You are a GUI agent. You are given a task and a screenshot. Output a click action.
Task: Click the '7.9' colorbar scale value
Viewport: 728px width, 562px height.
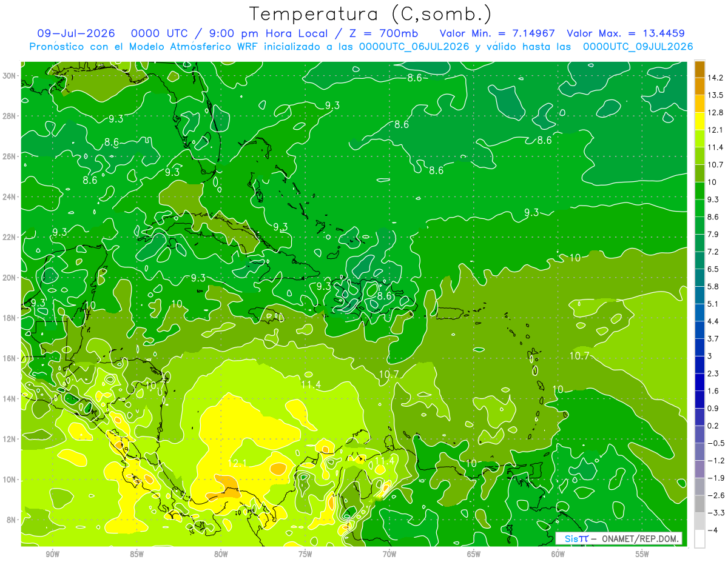pos(714,235)
